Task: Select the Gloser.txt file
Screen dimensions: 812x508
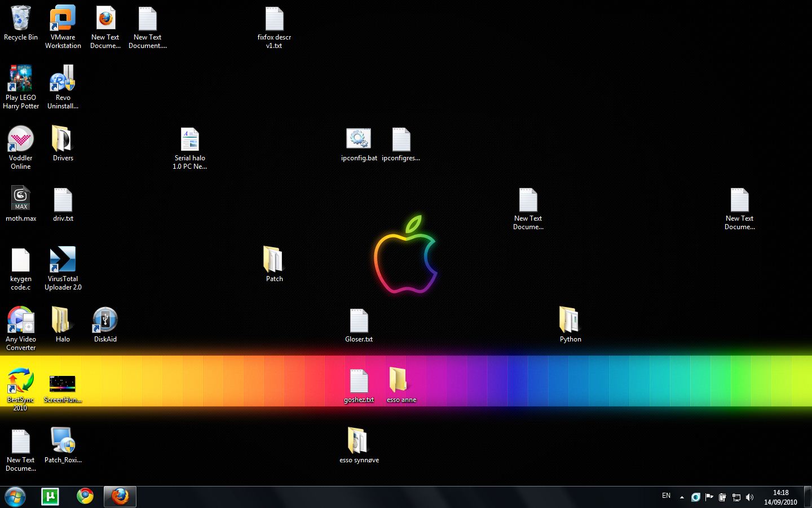Action: [x=359, y=325]
